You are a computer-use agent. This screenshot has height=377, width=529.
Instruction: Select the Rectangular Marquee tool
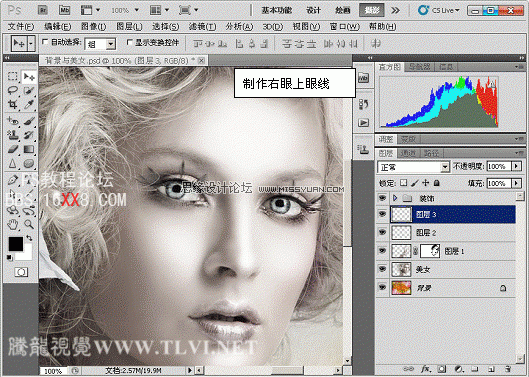(x=12, y=76)
